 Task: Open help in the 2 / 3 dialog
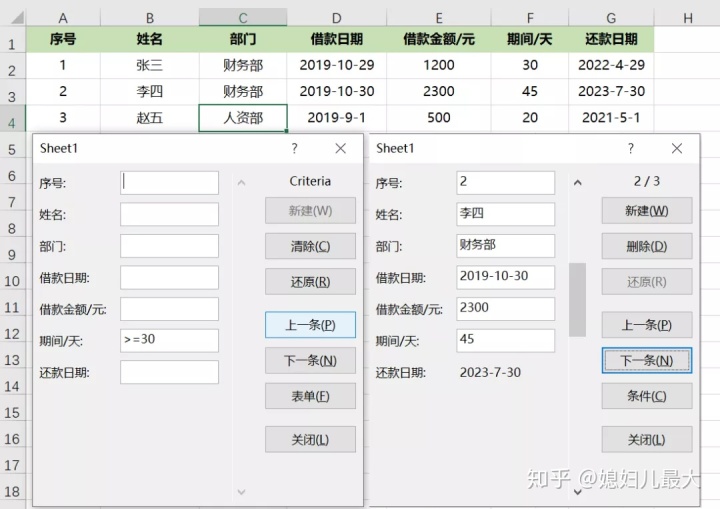pyautogui.click(x=630, y=148)
